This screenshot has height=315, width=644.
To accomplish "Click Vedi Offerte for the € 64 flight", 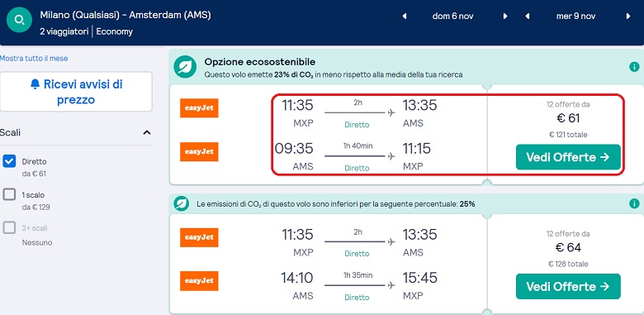I will click(x=568, y=286).
